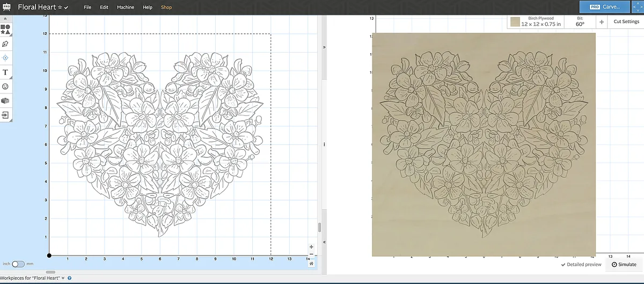Open the Machine menu

126,8
